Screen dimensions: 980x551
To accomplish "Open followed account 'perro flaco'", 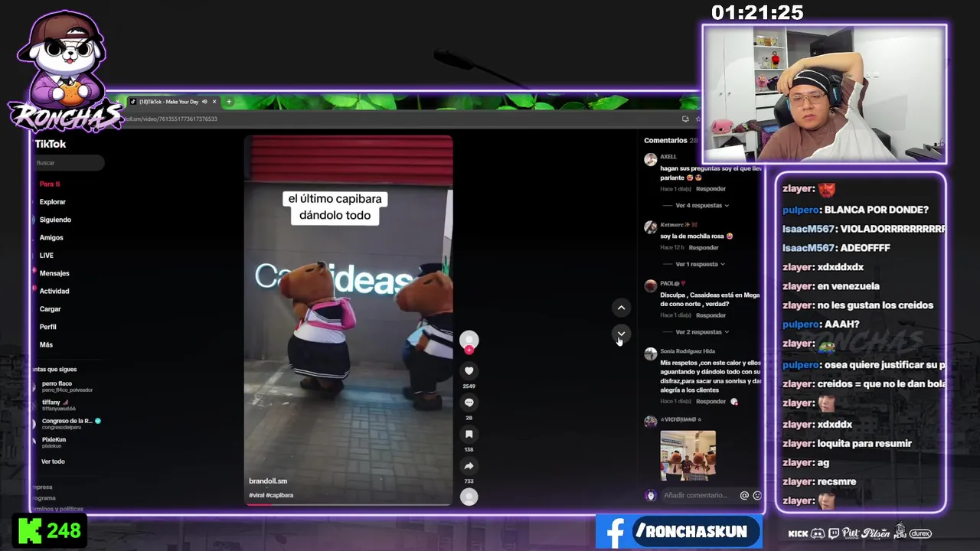I will [x=67, y=386].
